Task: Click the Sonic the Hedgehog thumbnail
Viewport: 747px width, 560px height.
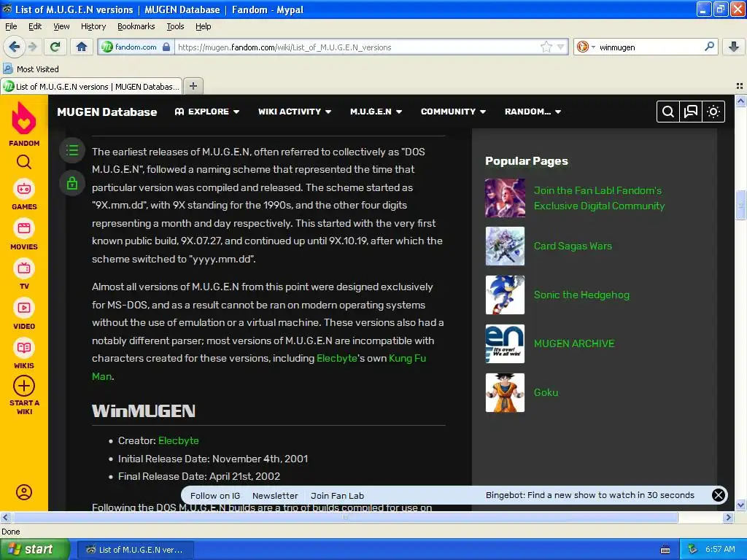Action: [505, 295]
